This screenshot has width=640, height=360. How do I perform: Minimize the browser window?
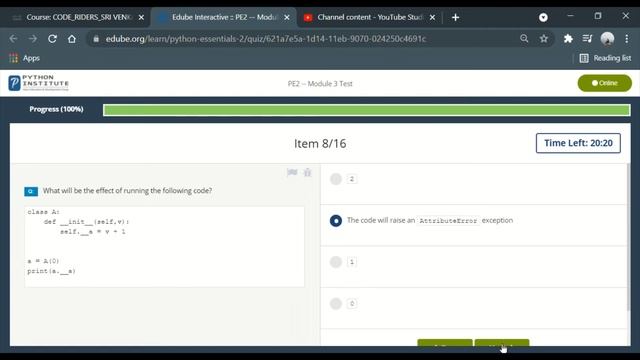pyautogui.click(x=570, y=16)
